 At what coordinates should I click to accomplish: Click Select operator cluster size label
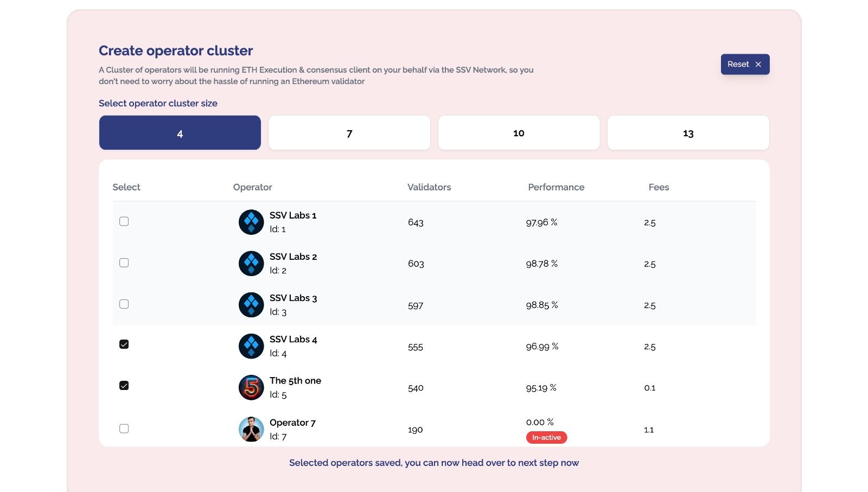158,103
